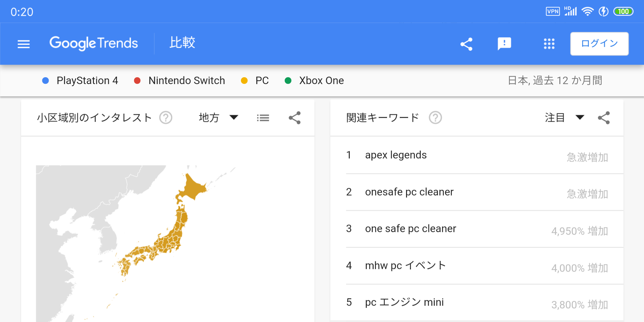Select the 比較 page title
The height and width of the screenshot is (322, 644).
coord(182,43)
